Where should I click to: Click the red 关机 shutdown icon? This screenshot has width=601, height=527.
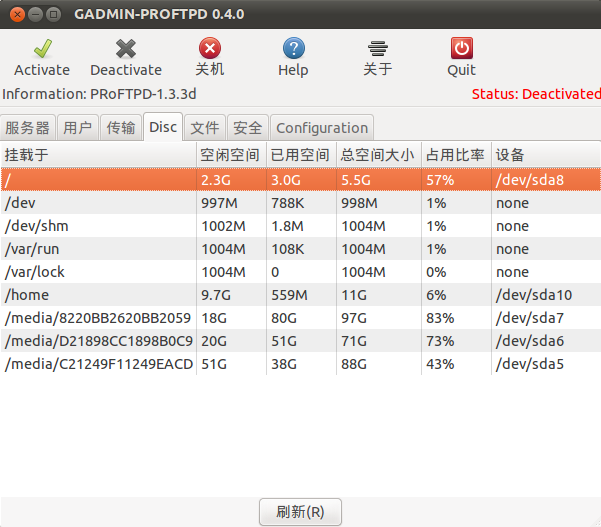point(210,48)
